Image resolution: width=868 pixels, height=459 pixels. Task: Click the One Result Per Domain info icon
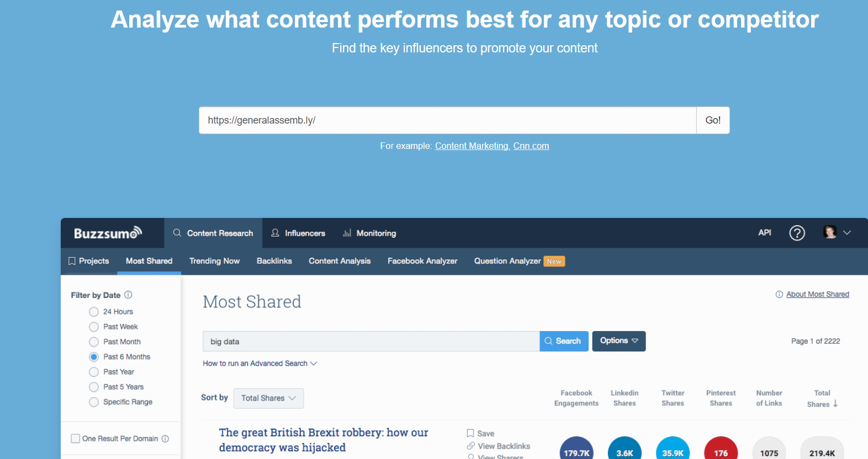(x=165, y=439)
